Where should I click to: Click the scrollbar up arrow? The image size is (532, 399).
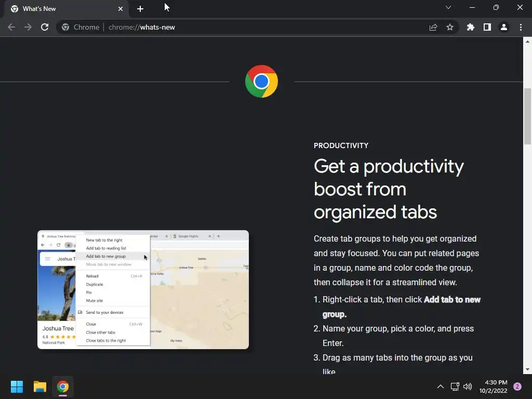pyautogui.click(x=527, y=42)
